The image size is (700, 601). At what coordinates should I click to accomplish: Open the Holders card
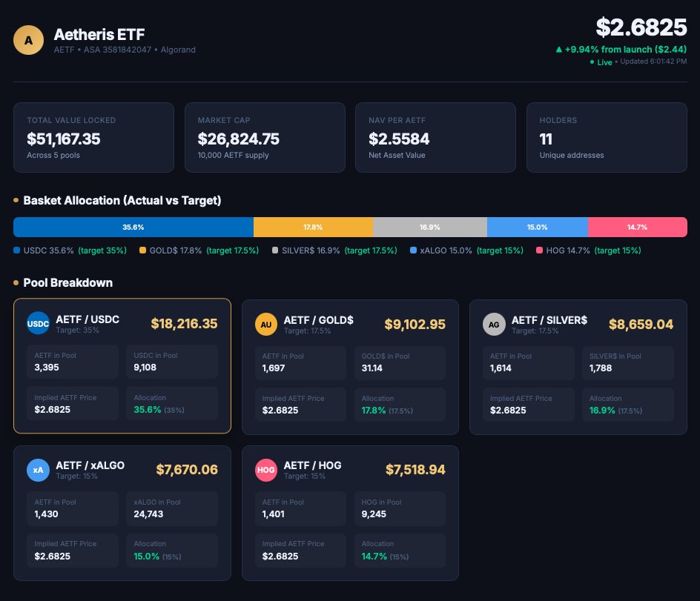pyautogui.click(x=607, y=137)
